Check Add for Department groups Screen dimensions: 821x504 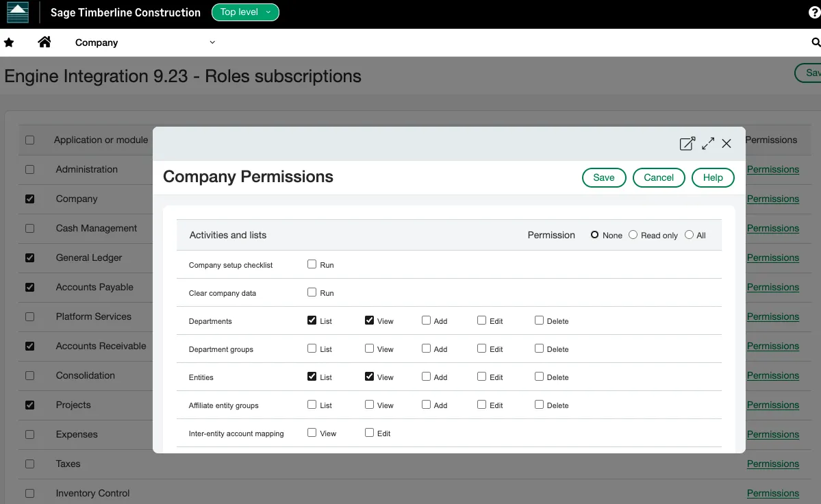[x=426, y=348]
